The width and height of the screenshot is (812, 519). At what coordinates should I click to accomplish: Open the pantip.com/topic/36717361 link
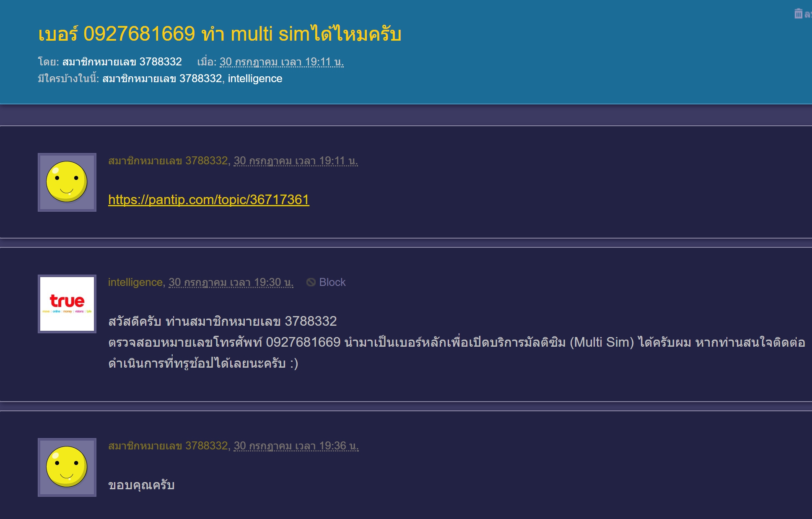pos(208,200)
